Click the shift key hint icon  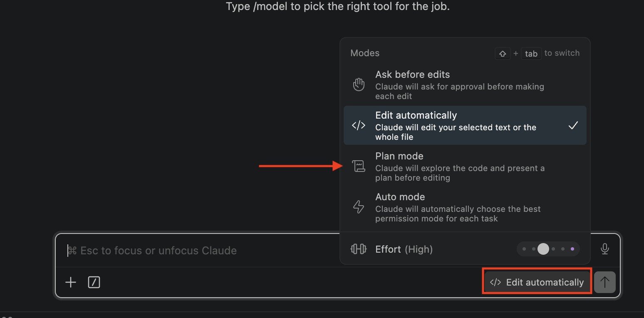[503, 54]
